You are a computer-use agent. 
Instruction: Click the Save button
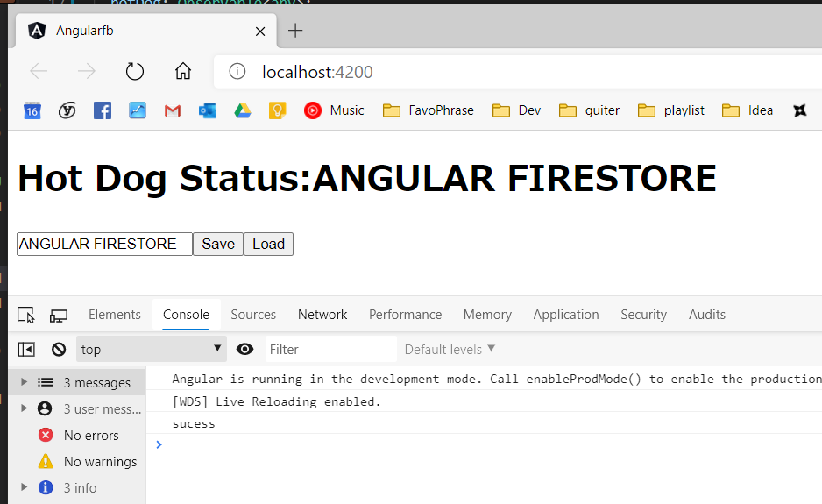pos(218,244)
